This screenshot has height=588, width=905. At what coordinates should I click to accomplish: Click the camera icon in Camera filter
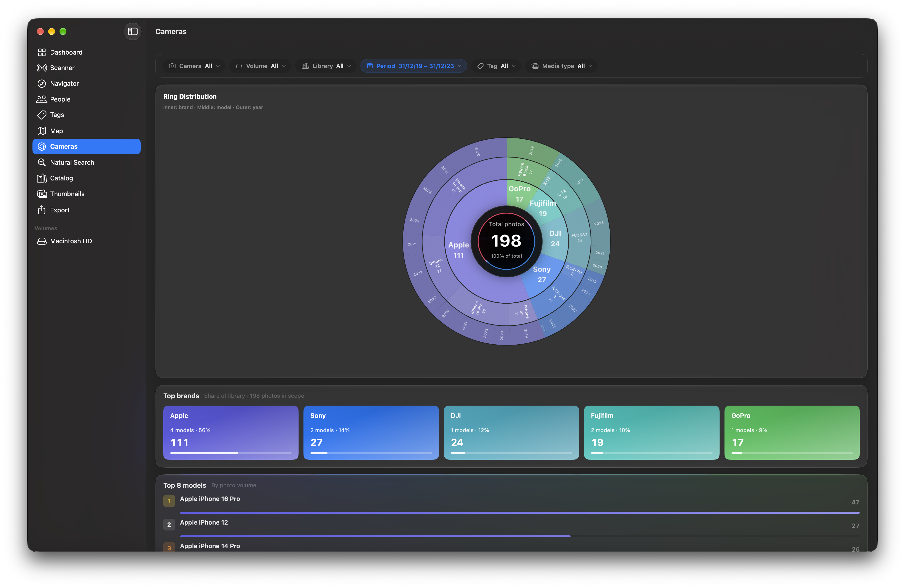(172, 66)
